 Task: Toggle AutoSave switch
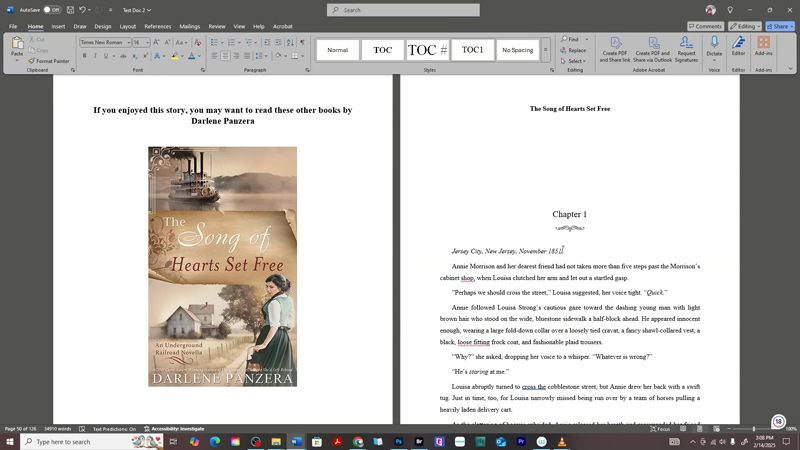pyautogui.click(x=52, y=10)
